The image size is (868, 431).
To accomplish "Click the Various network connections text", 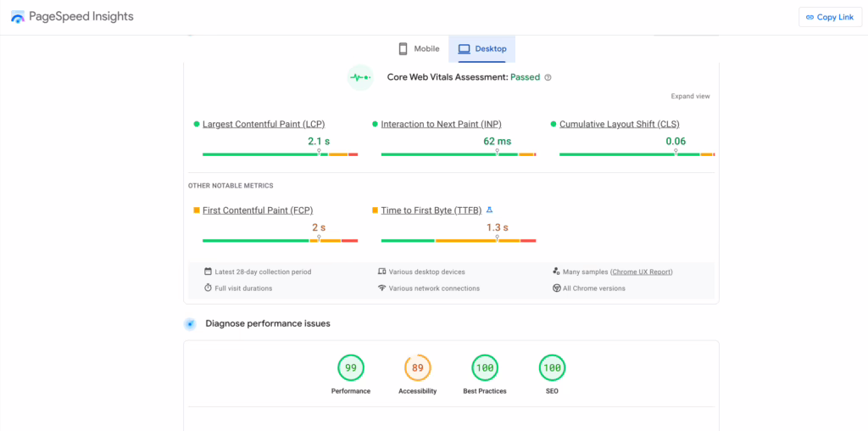I will pyautogui.click(x=434, y=288).
